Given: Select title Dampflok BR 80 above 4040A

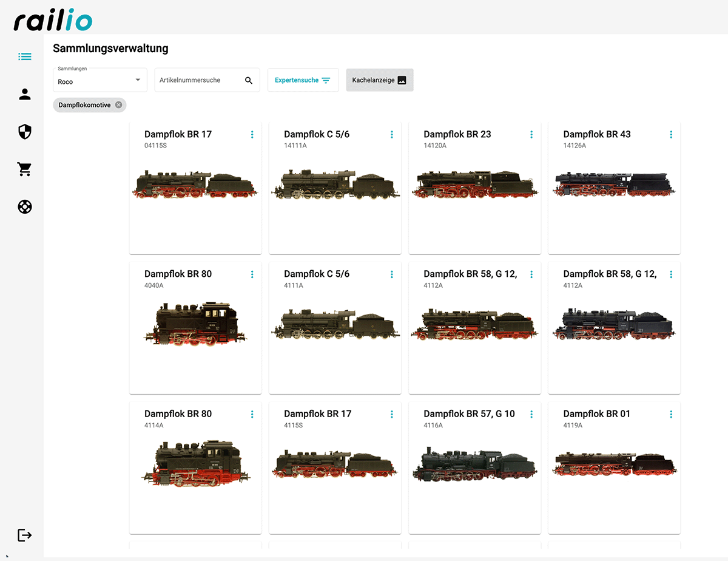Looking at the screenshot, I should [x=178, y=274].
